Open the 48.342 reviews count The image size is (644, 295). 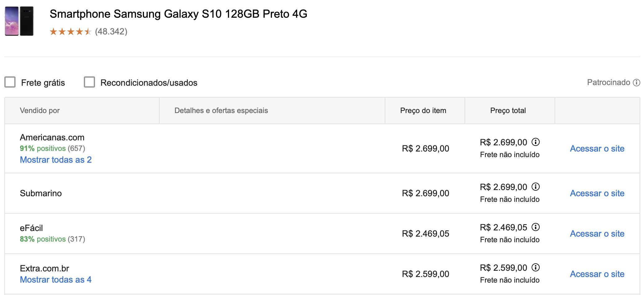coord(111,31)
